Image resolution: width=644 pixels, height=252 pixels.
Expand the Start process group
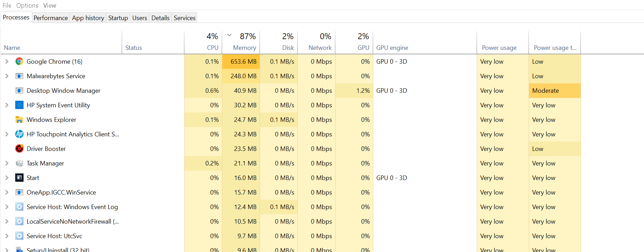click(7, 178)
